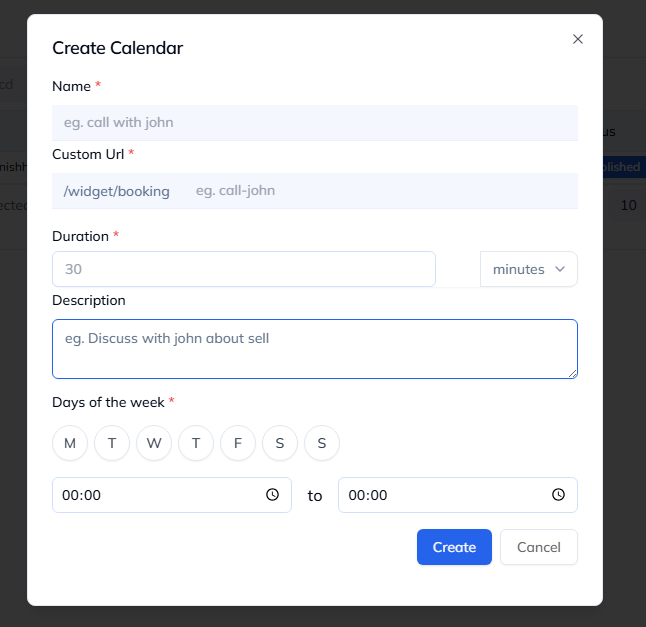
Task: Click the start time value field
Action: pyautogui.click(x=150, y=495)
